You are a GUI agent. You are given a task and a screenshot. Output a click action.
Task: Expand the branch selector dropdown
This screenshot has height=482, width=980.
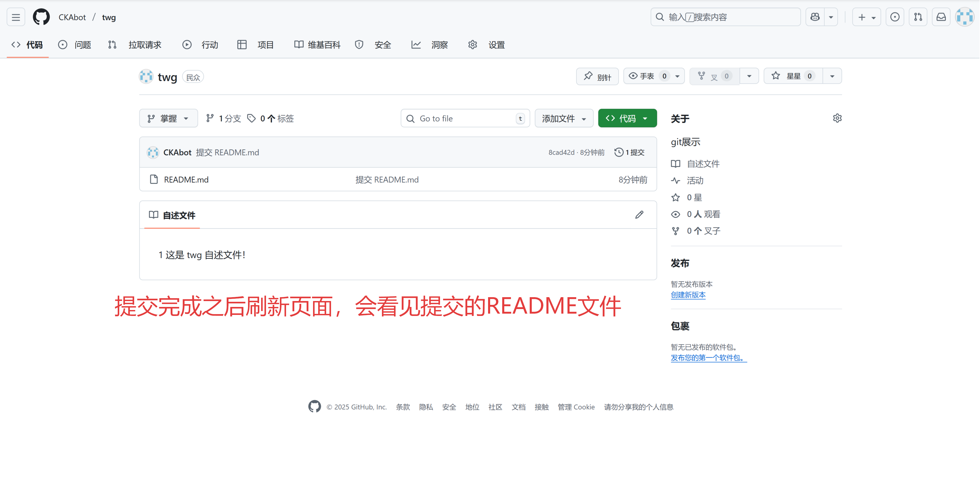(168, 118)
